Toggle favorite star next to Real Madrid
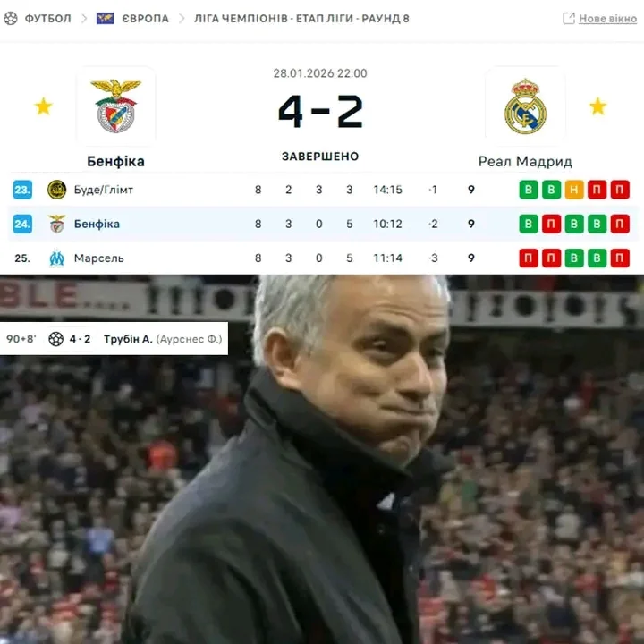644x644 pixels. pos(598,106)
